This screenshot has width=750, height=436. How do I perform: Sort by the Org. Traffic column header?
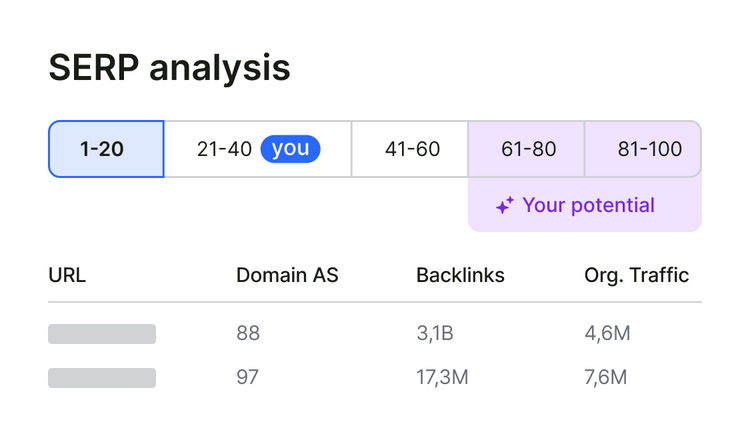pyautogui.click(x=636, y=275)
